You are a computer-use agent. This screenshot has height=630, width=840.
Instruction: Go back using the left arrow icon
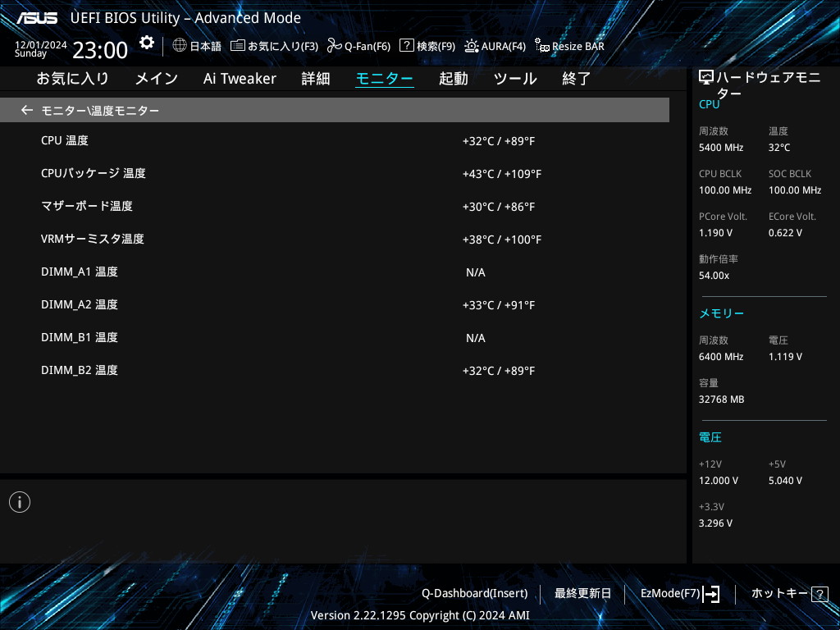27,111
